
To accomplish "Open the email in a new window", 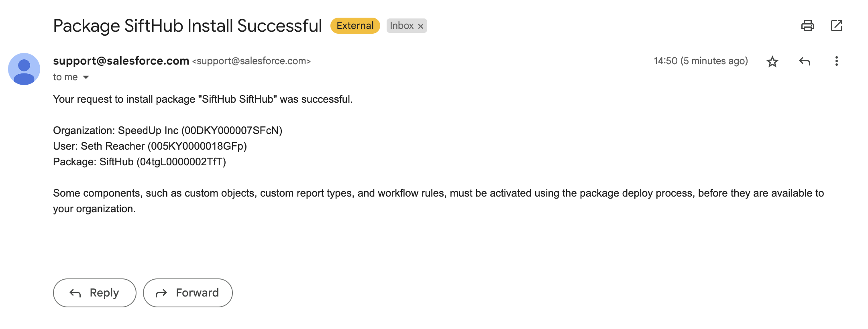I will tap(836, 26).
